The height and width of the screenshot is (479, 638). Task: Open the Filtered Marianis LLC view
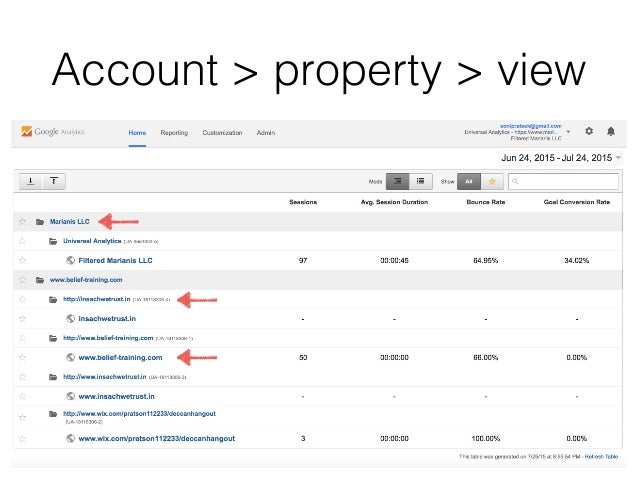tap(115, 260)
